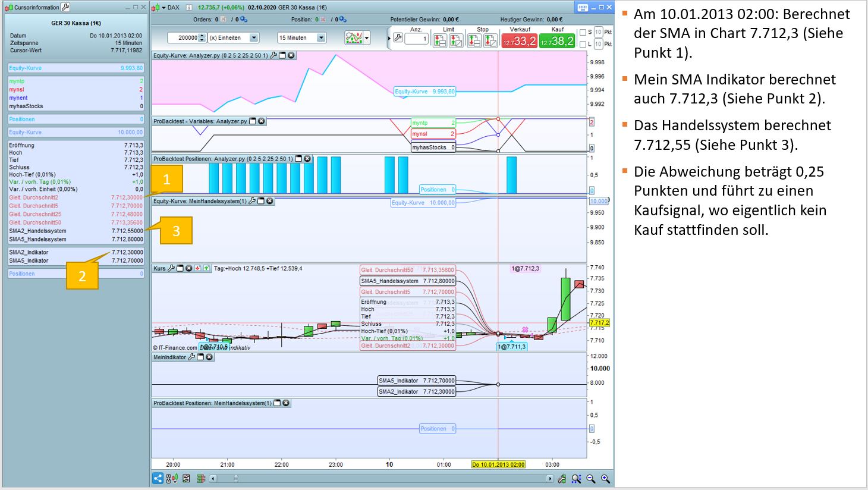Maximize the Equity-Kurve Analyzer.py panel

(282, 55)
